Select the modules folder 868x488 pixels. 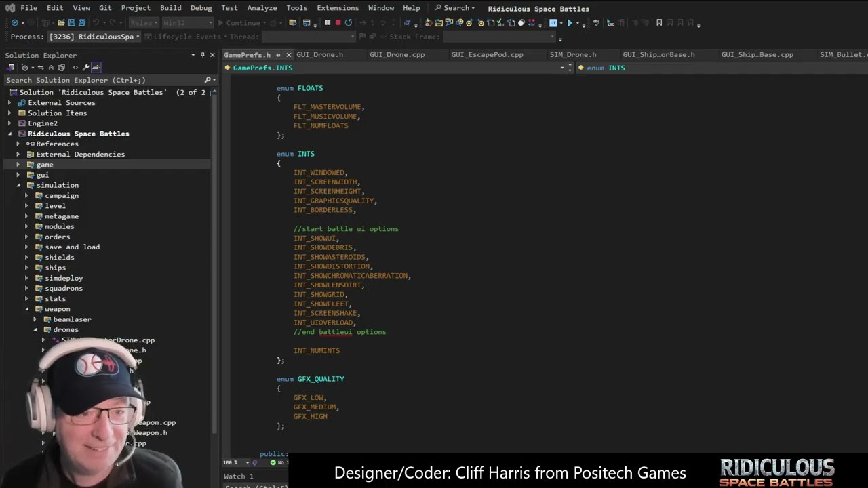tap(60, 226)
